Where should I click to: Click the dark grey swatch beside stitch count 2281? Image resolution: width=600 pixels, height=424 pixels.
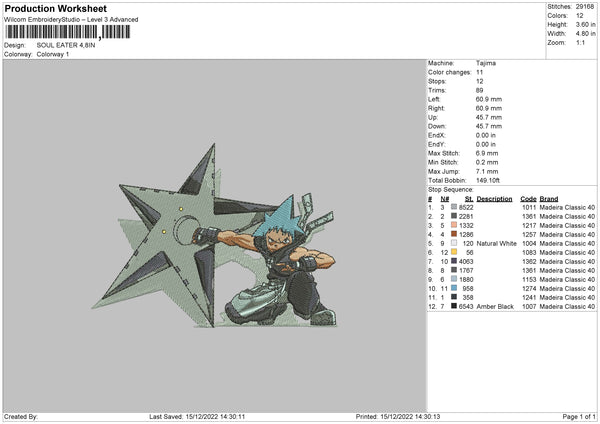(454, 216)
